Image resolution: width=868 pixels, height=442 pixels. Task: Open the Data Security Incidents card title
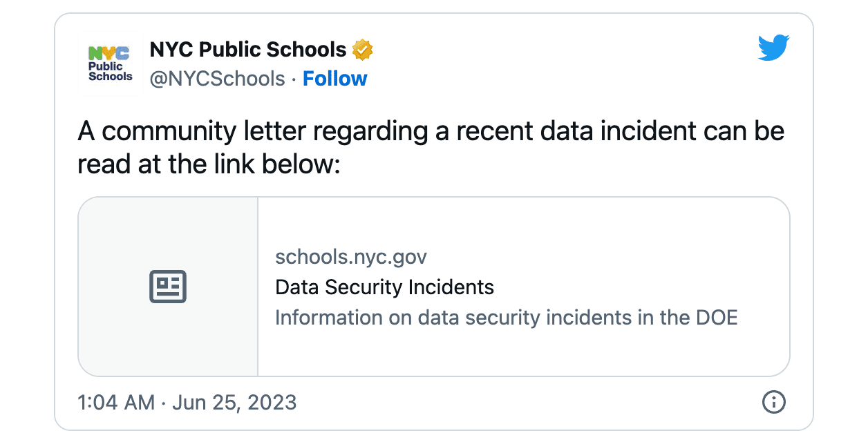(384, 287)
